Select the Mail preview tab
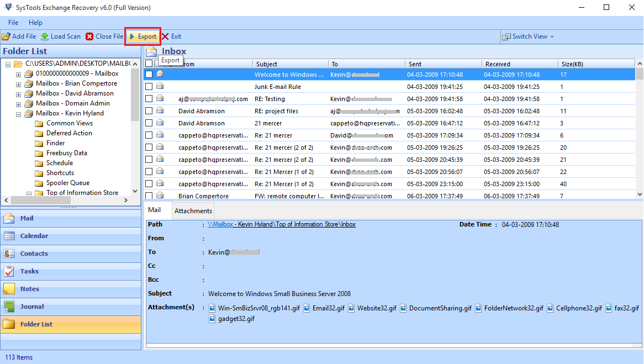The image size is (644, 364). (x=155, y=210)
